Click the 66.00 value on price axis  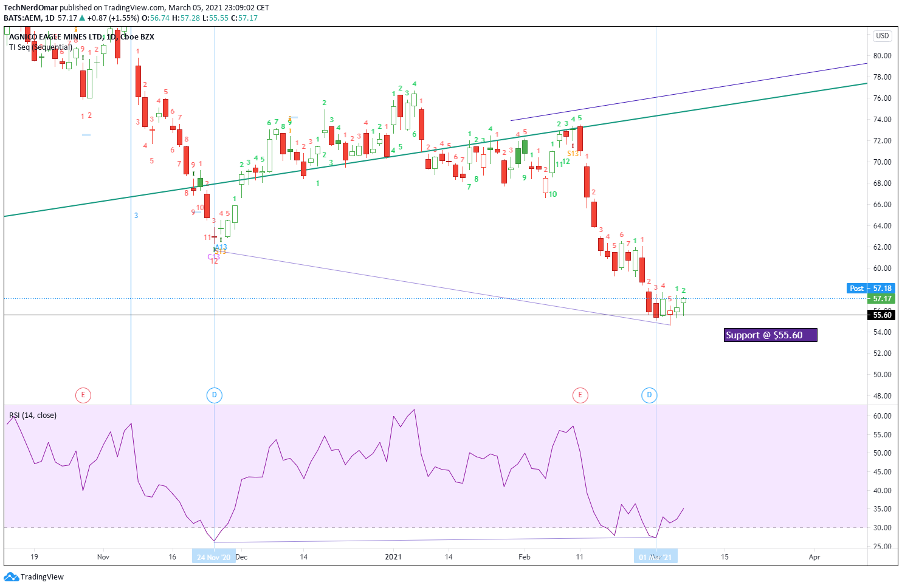(882, 205)
